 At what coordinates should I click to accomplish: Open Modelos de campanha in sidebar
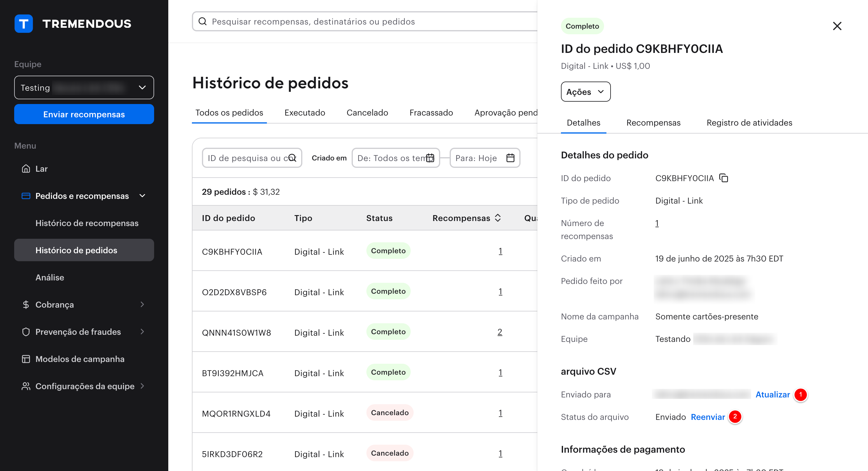pos(80,359)
